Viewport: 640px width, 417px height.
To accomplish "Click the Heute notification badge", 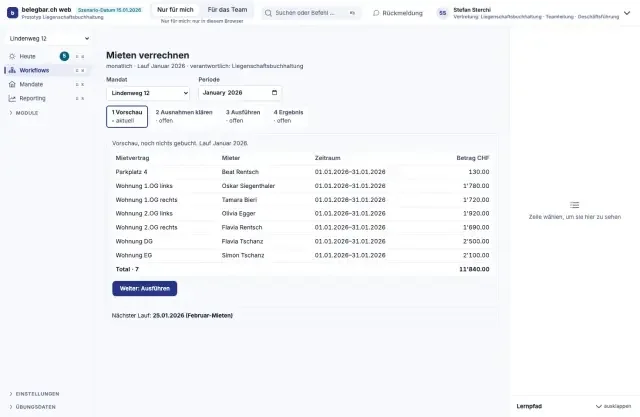I will coord(64,56).
